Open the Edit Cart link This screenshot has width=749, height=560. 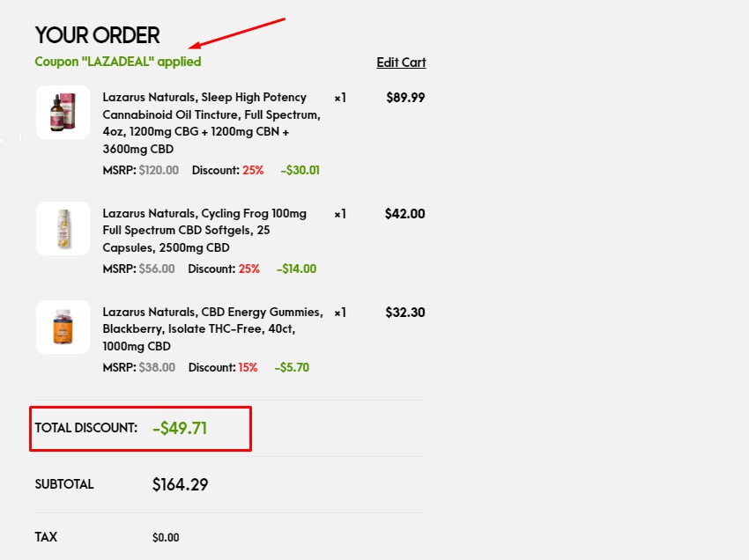pos(401,63)
